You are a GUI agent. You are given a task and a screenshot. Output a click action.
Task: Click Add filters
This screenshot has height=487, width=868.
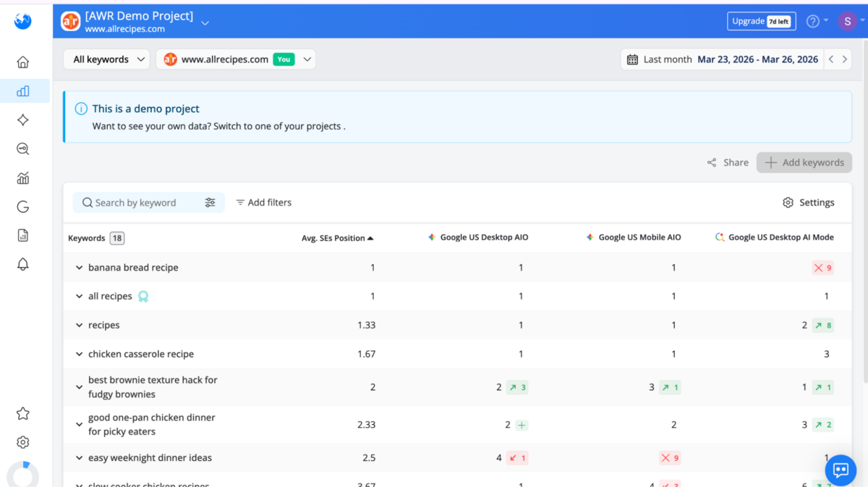(264, 203)
